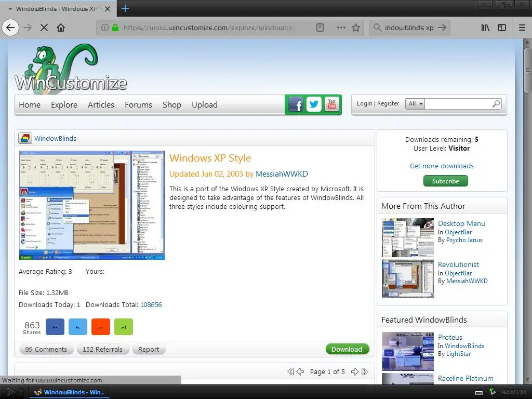Go to first comments page double arrow

pos(291,371)
